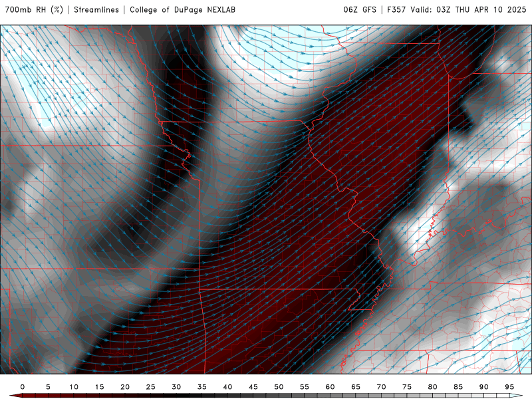Select the "Streamlines" label in the header
This screenshot has height=399, width=532.
pyautogui.click(x=96, y=10)
